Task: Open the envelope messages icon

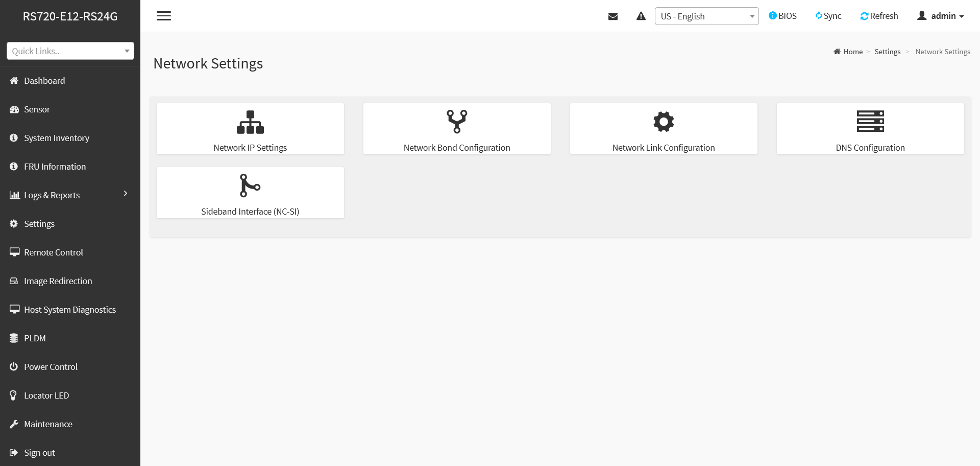Action: click(613, 16)
